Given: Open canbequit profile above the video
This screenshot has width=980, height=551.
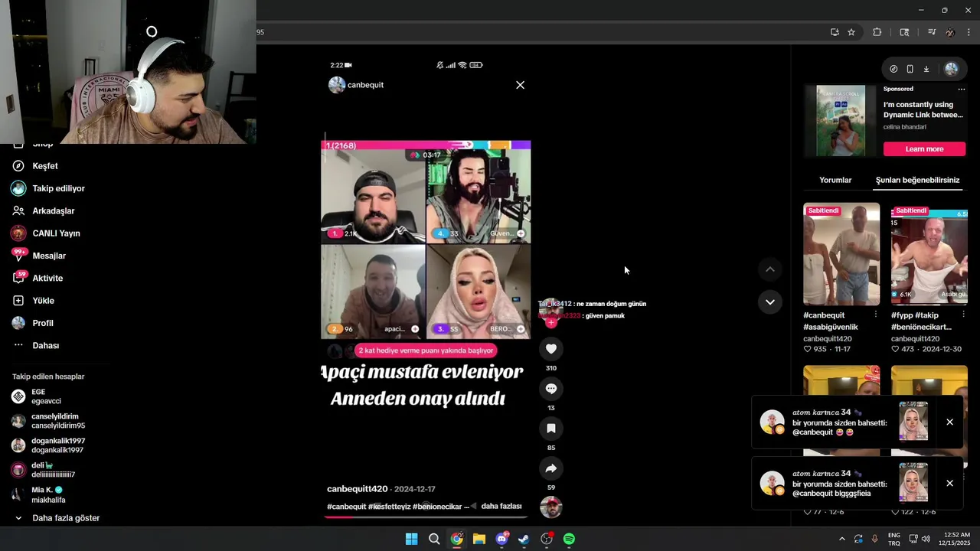Looking at the screenshot, I should pos(356,85).
